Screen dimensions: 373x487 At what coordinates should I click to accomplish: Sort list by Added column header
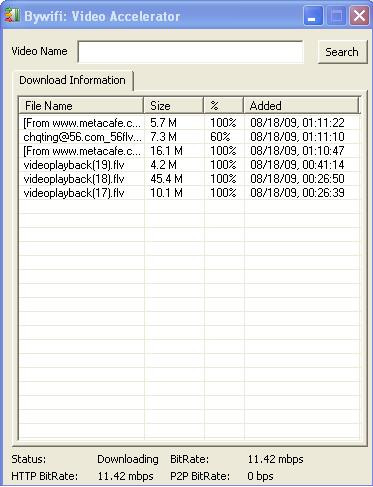coord(301,106)
